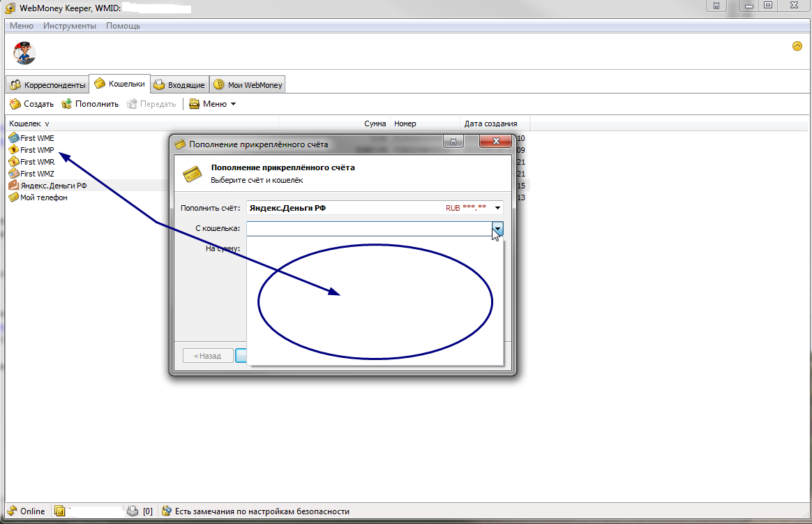
Task: Open the security settings warning icon
Action: tap(167, 511)
